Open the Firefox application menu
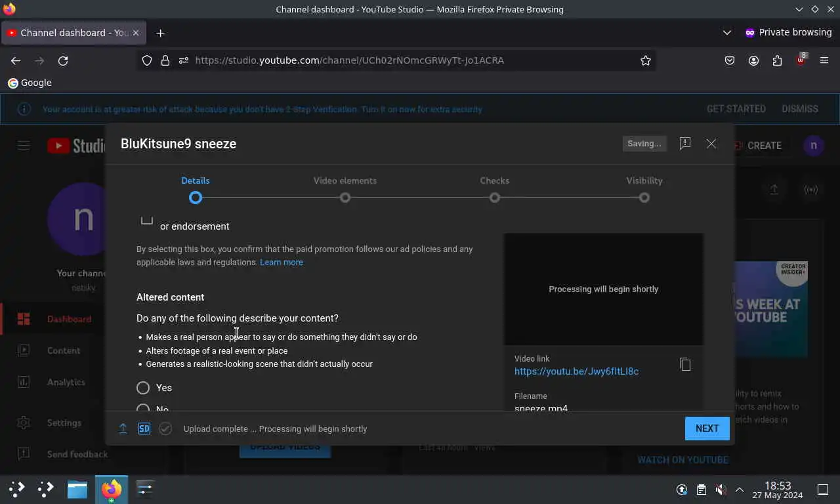The height and width of the screenshot is (504, 840). [x=824, y=60]
